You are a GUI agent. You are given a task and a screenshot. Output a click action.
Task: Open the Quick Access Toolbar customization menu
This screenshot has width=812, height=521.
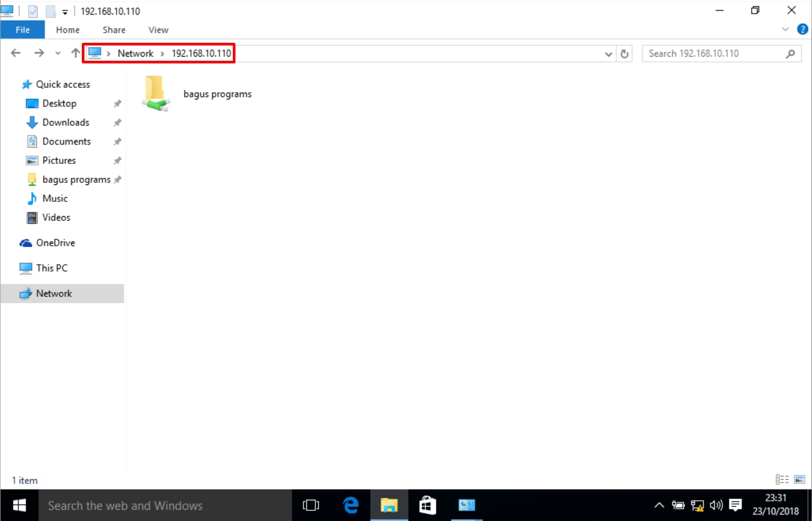(64, 11)
